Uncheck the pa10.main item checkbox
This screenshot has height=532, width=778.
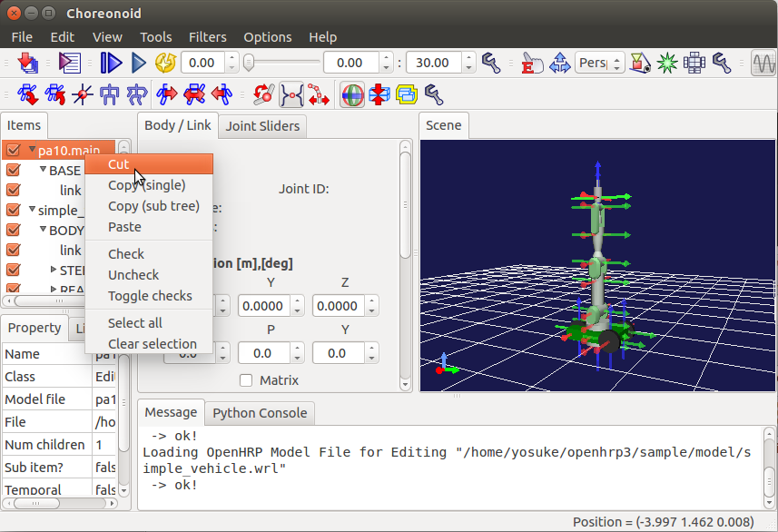pos(13,150)
